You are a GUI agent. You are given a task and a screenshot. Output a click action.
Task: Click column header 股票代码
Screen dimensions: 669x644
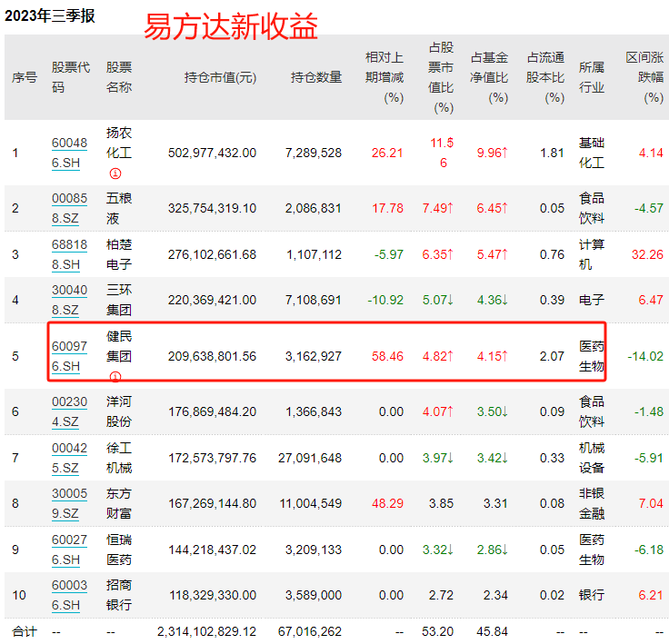click(x=70, y=77)
